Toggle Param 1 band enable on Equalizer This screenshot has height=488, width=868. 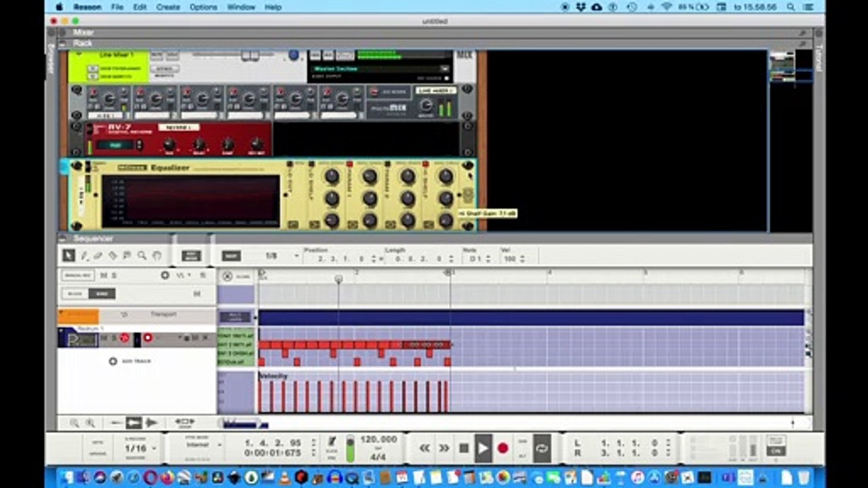point(349,164)
